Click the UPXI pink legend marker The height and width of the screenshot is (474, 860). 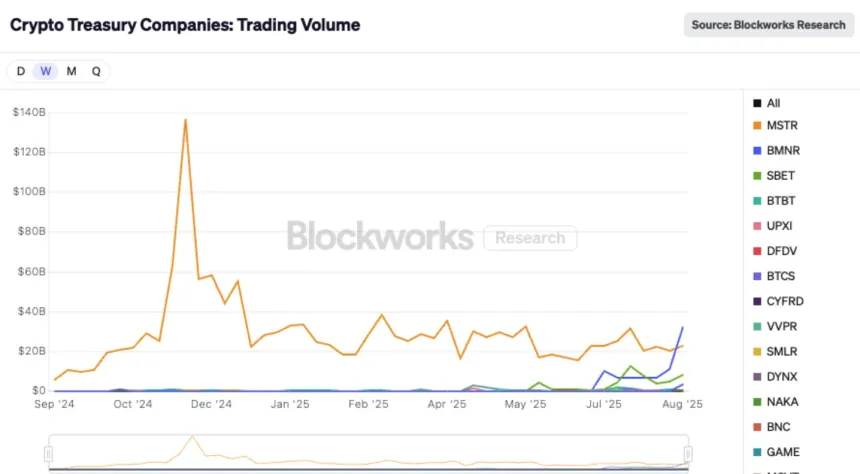759,226
